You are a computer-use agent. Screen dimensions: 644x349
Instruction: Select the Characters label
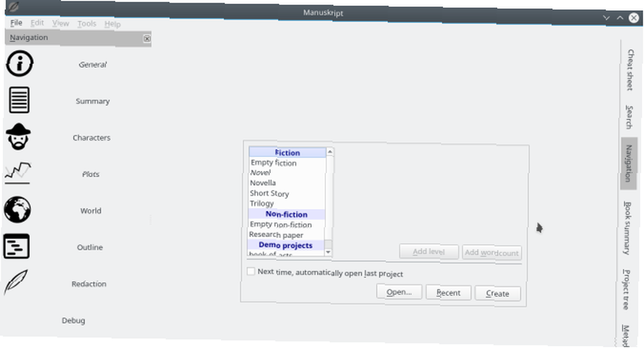click(x=91, y=138)
